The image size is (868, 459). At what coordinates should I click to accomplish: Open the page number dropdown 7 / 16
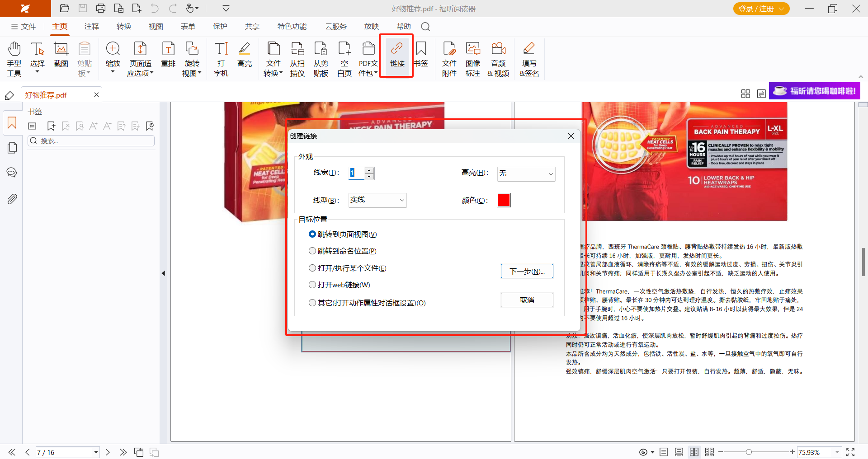(96, 452)
